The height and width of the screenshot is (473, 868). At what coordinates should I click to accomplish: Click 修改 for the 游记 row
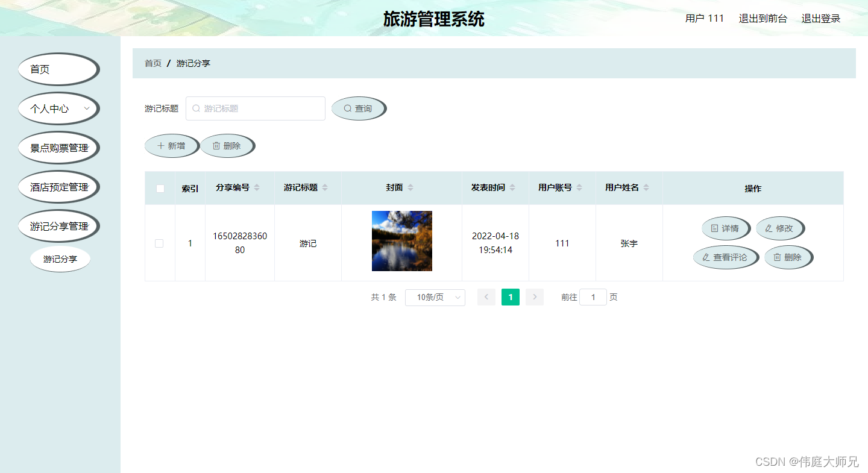[x=780, y=228]
